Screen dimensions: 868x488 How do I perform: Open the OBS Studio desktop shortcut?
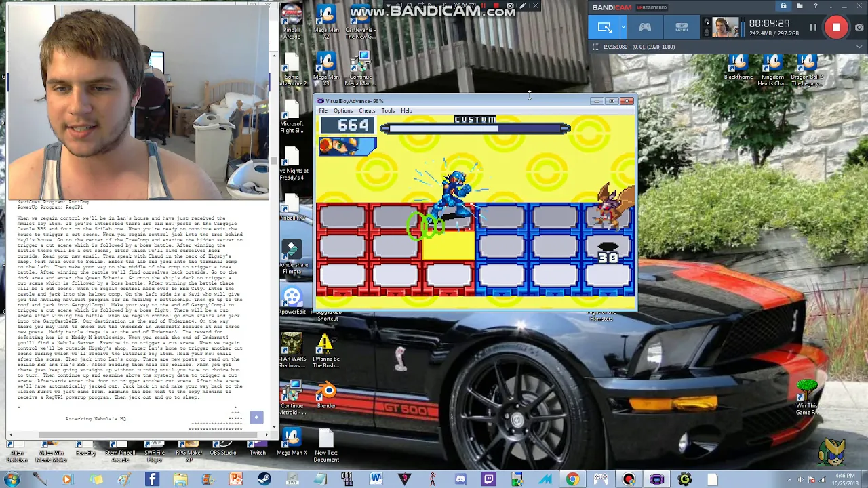[223, 448]
